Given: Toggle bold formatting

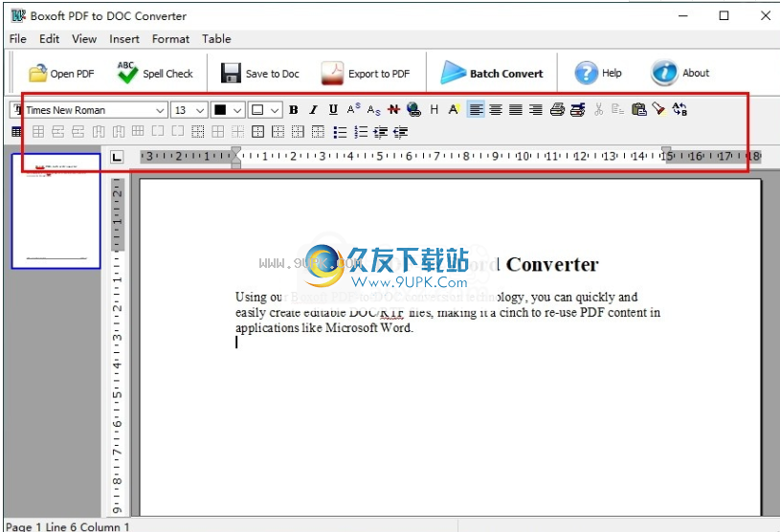Looking at the screenshot, I should [294, 110].
